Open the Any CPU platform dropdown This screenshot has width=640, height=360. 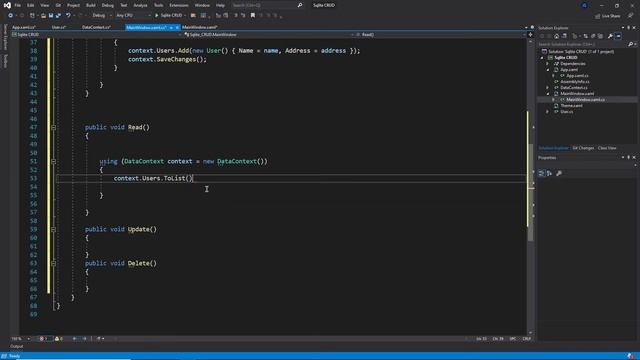tap(133, 16)
